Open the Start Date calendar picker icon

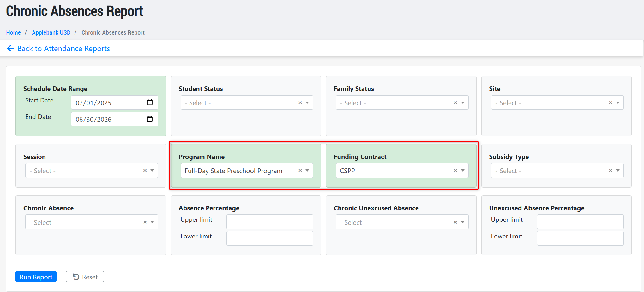[150, 102]
